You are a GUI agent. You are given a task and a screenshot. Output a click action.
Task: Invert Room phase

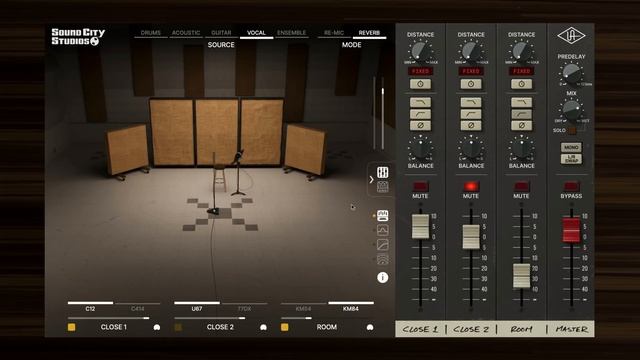point(521,125)
